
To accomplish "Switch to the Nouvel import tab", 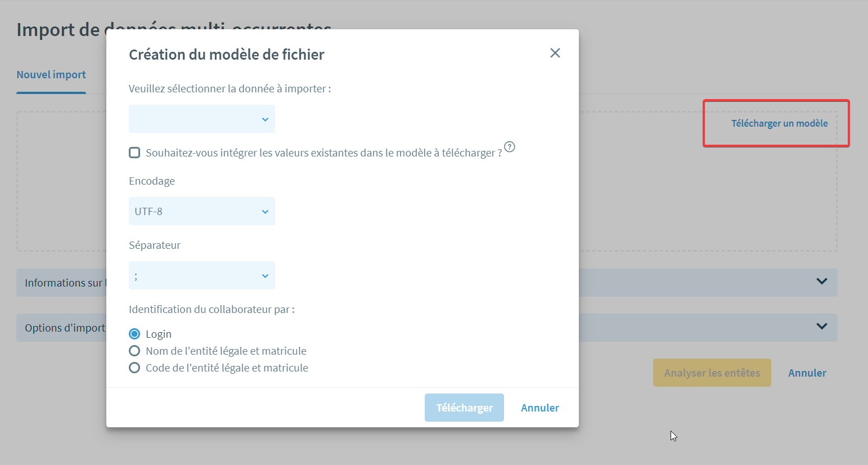I will 51,75.
